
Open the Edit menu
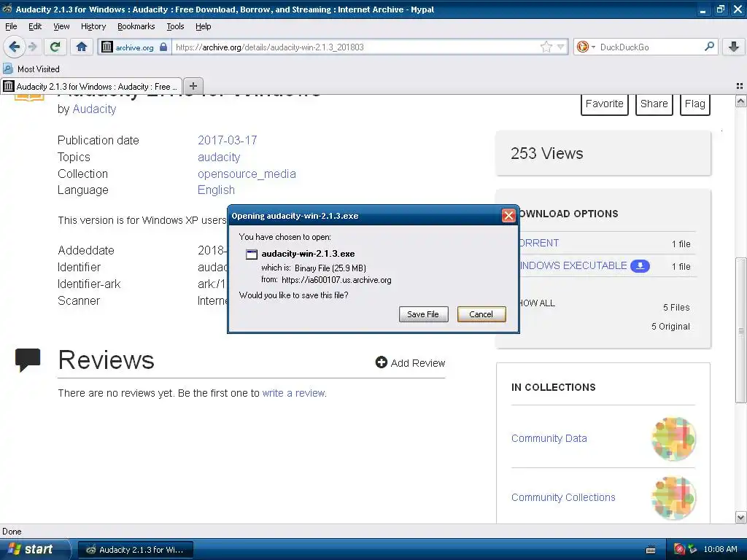click(x=35, y=26)
